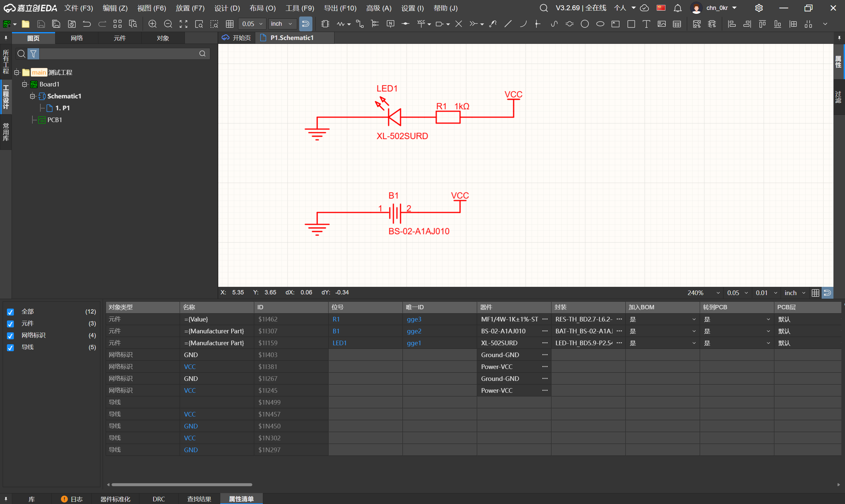Image resolution: width=845 pixels, height=504 pixels.
Task: Collapse the Schematic1 tree node
Action: [x=32, y=96]
